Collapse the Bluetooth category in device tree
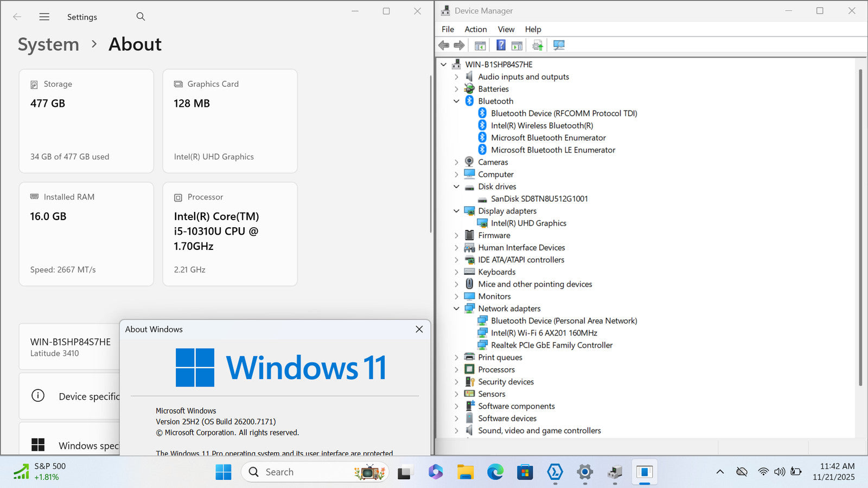Viewport: 868px width, 488px height. [x=456, y=101]
